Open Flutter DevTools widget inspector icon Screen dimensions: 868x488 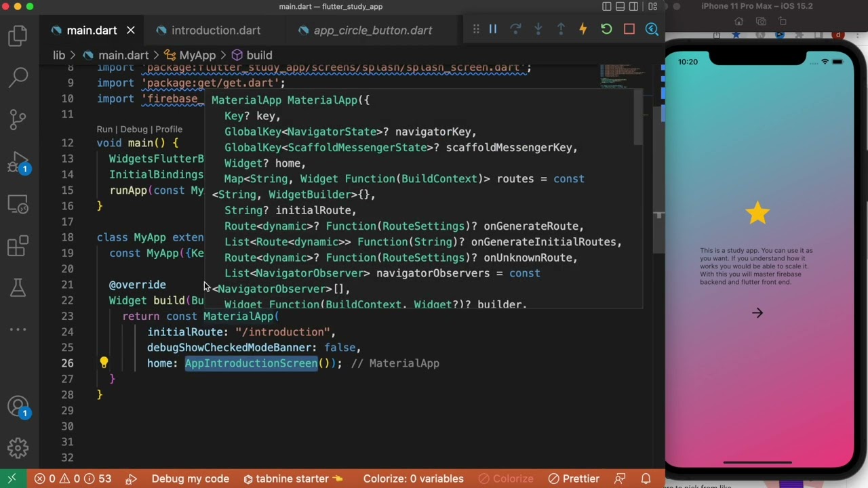coord(652,29)
